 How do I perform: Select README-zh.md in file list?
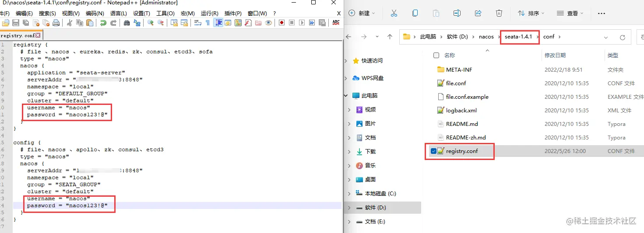[466, 137]
